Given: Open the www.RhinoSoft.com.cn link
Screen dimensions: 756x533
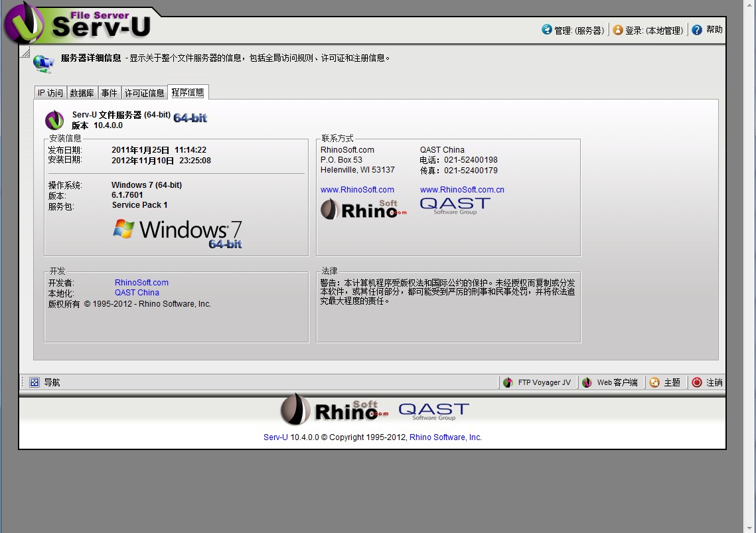Looking at the screenshot, I should coord(462,190).
